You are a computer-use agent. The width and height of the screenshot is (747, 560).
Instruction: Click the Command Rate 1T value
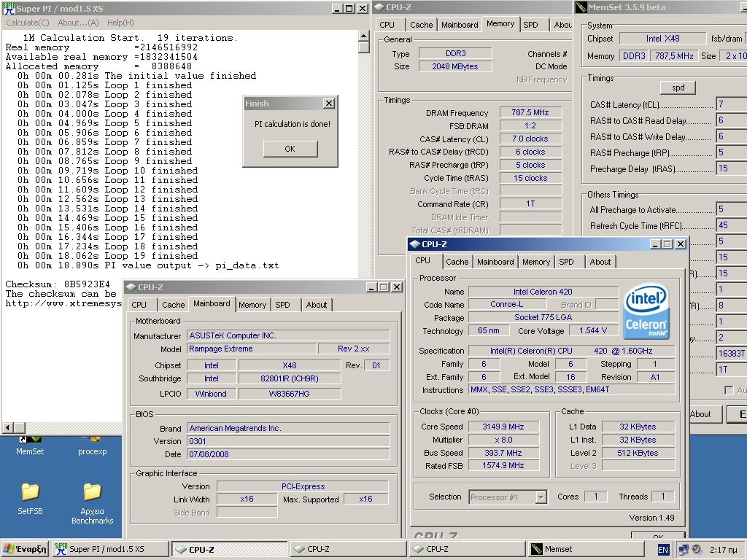530,204
